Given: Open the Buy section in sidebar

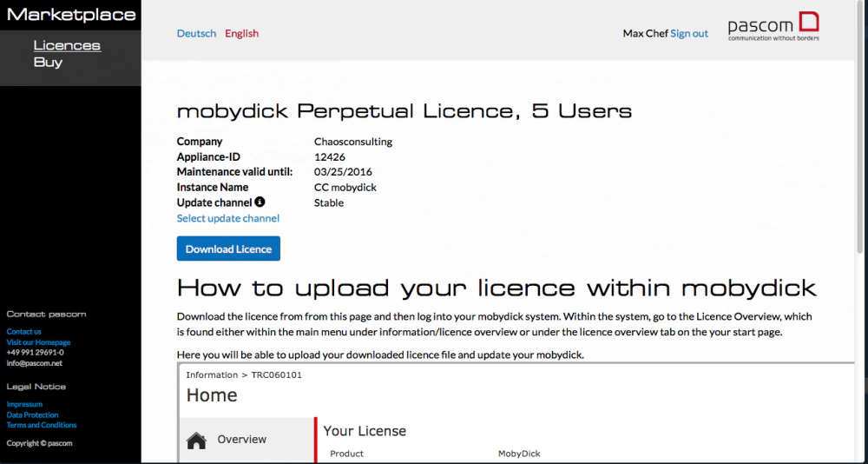Looking at the screenshot, I should pyautogui.click(x=48, y=62).
